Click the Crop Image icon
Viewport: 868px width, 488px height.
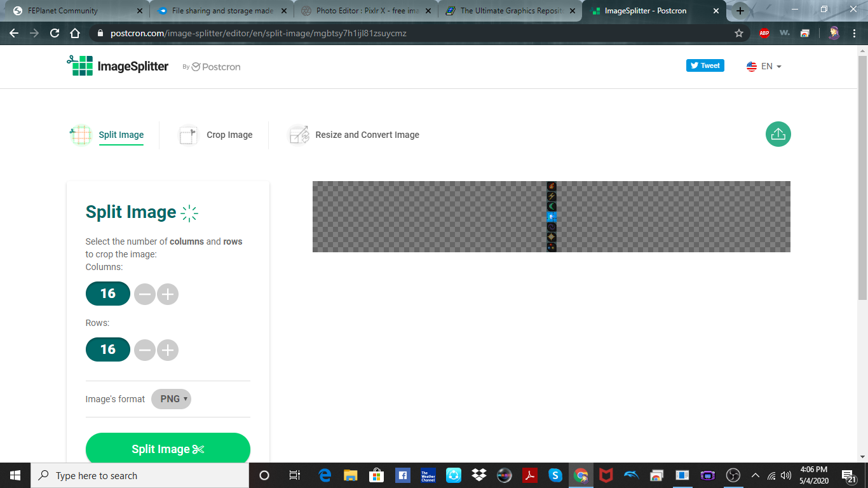pyautogui.click(x=188, y=135)
